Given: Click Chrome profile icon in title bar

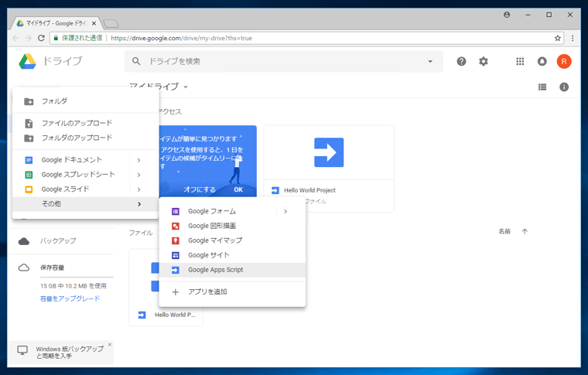Looking at the screenshot, I should point(507,15).
